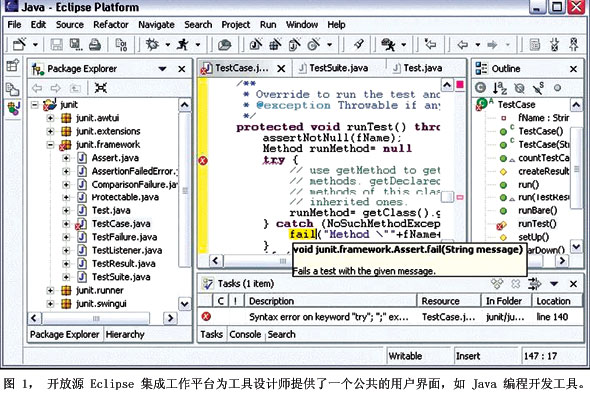The height and width of the screenshot is (394, 590).
Task: Close the Package Explorer view
Action: point(181,69)
